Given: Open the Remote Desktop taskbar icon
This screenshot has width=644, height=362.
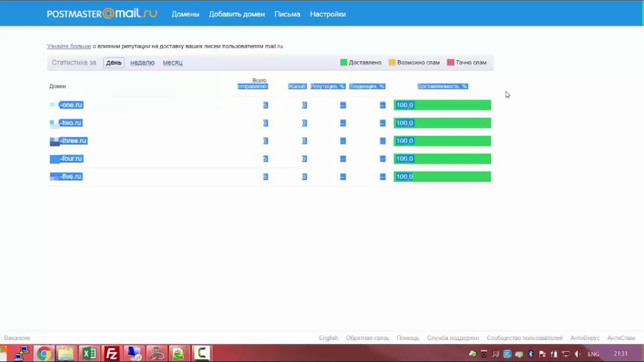Looking at the screenshot, I should (134, 353).
